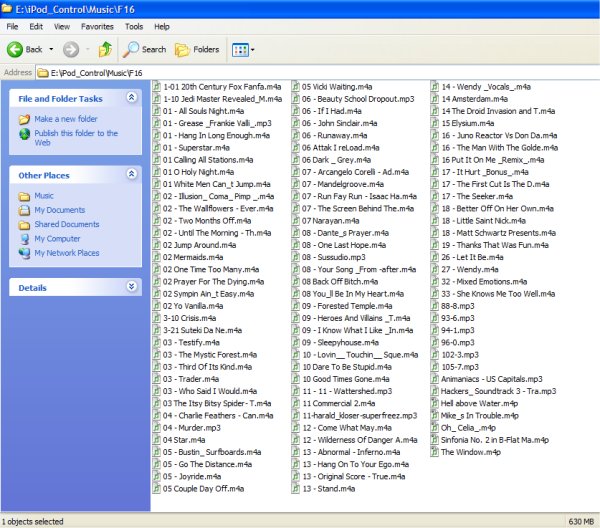Image resolution: width=600 pixels, height=528 pixels.
Task: Click the Make a new folder icon
Action: (24, 119)
